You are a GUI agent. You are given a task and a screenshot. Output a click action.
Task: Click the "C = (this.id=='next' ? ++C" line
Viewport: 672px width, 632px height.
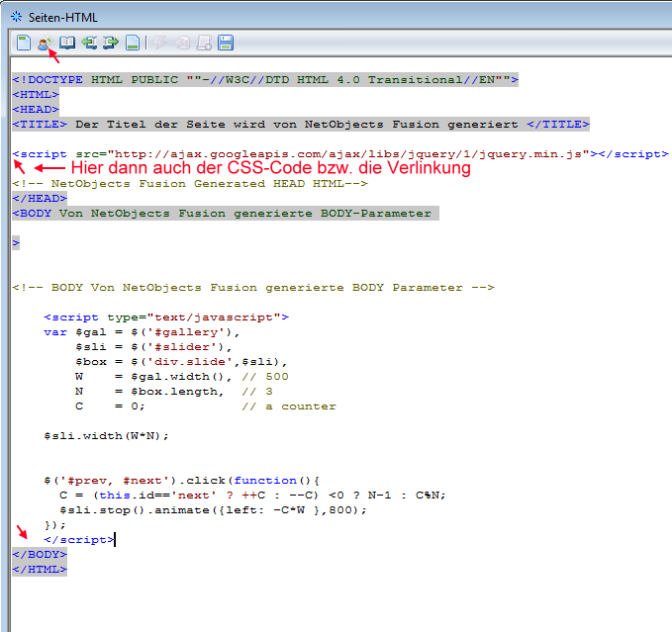pyautogui.click(x=252, y=496)
